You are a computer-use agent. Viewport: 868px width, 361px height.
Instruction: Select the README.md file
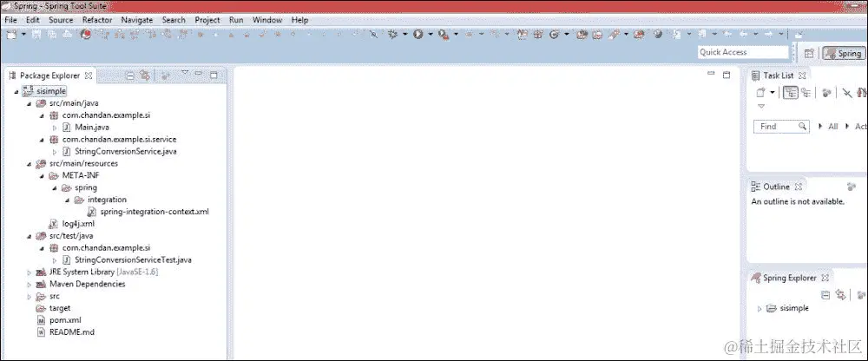(x=65, y=332)
